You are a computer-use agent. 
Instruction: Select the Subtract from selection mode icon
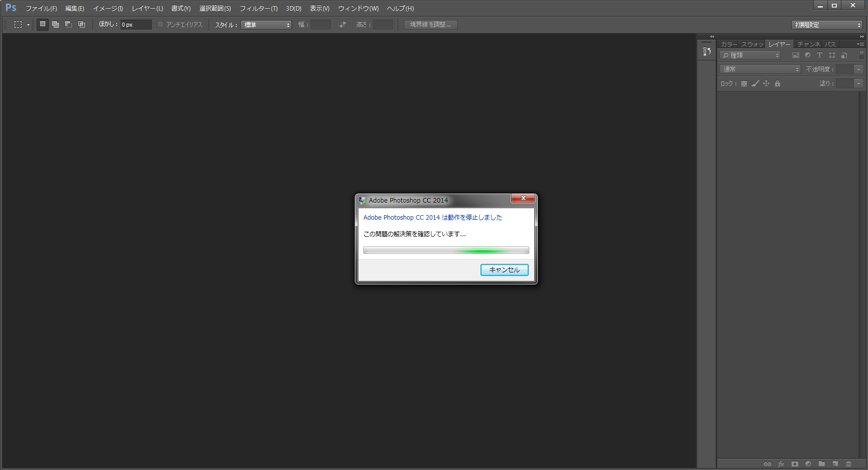point(69,24)
